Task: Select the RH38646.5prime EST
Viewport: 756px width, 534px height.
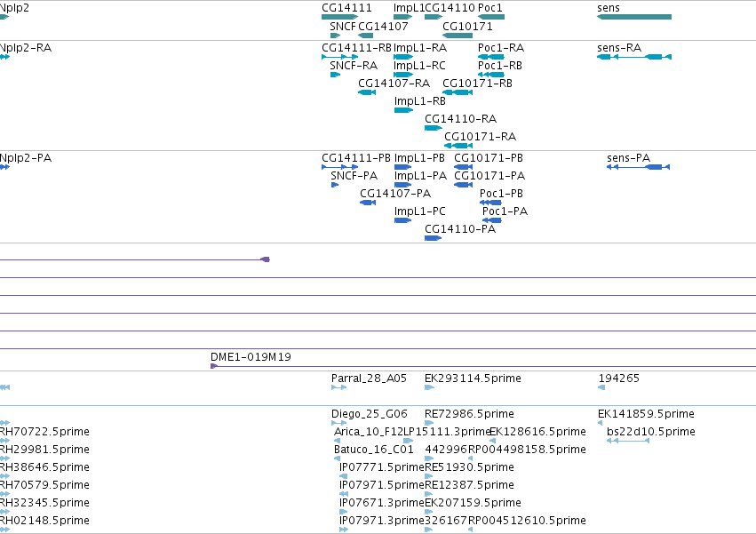Action: [4, 476]
